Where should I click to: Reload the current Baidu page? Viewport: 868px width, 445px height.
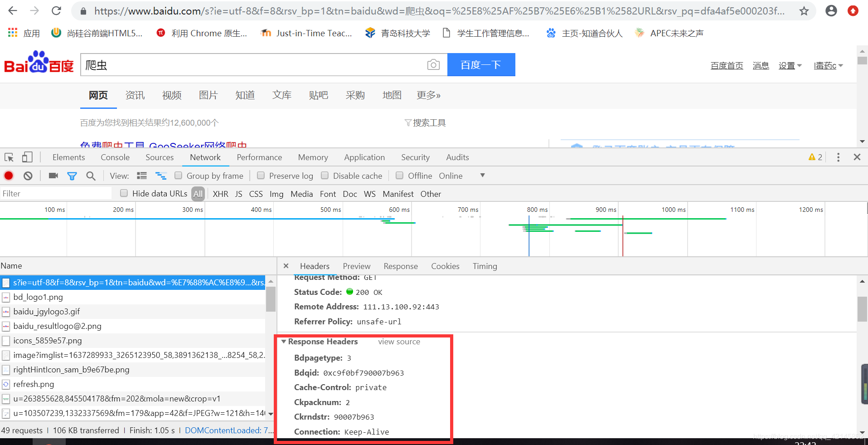pyautogui.click(x=56, y=11)
